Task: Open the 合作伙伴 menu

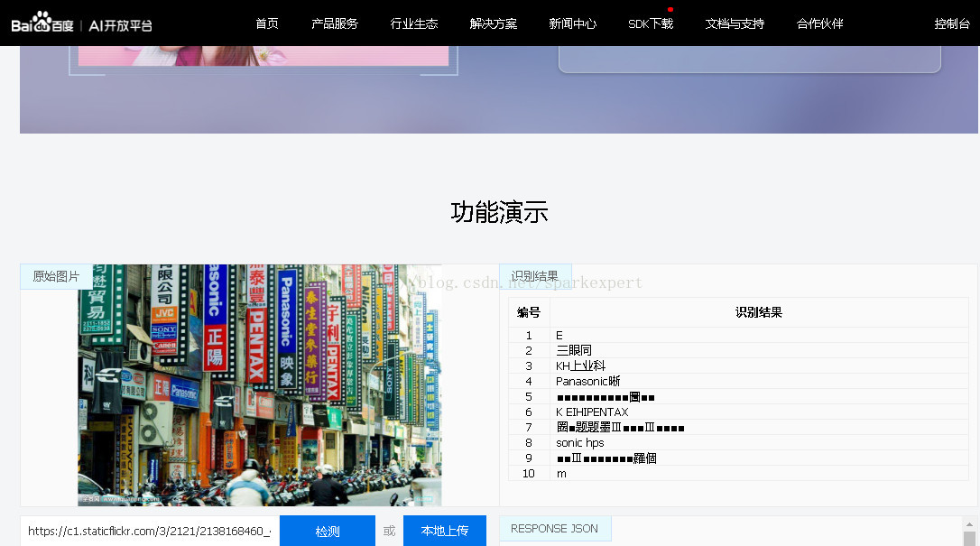Action: click(x=820, y=23)
